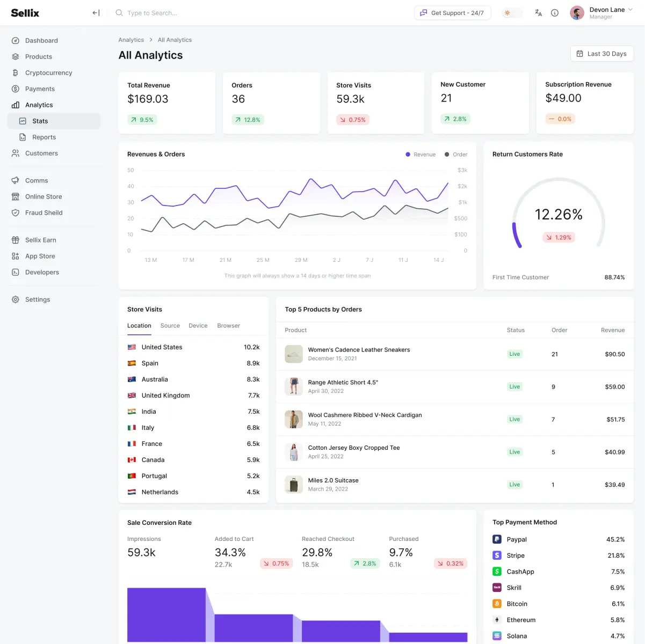Switch to the Browser tab in Store Visits
645x644 pixels.
pyautogui.click(x=228, y=326)
